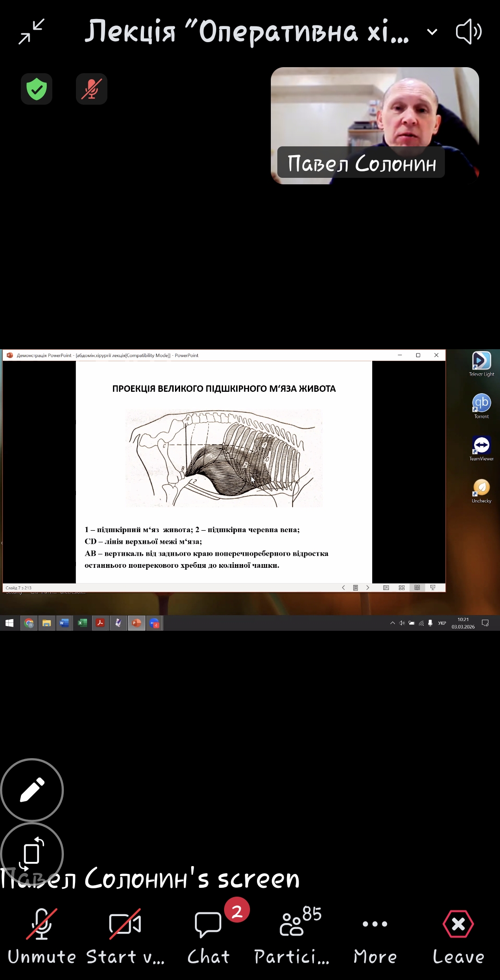Minimize the meeting window with arrows icon
The width and height of the screenshot is (500, 980).
31,31
